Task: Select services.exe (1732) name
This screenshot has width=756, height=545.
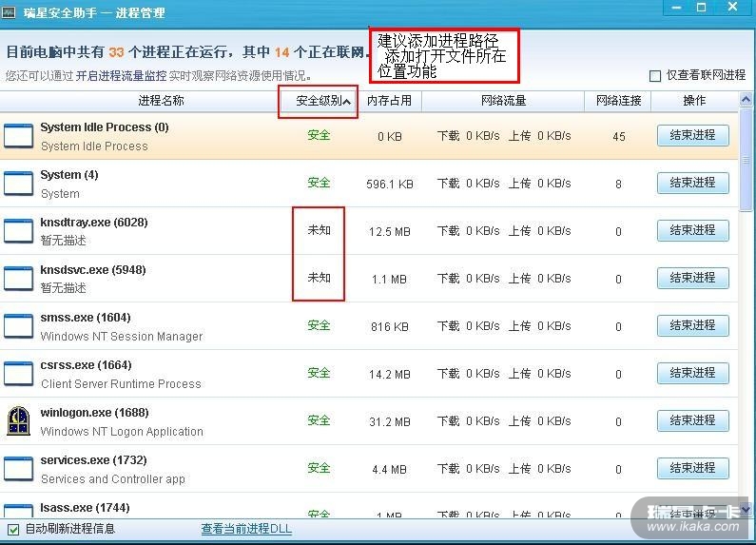Action: tap(93, 460)
